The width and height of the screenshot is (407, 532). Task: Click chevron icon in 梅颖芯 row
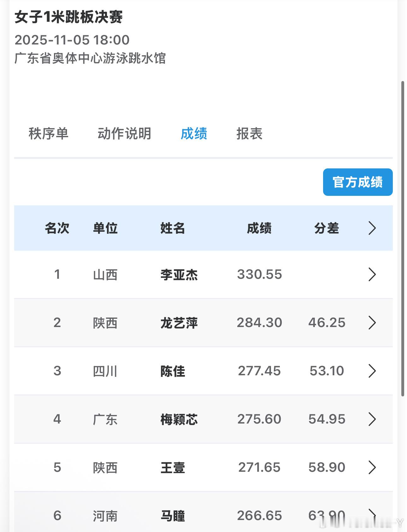(x=372, y=419)
